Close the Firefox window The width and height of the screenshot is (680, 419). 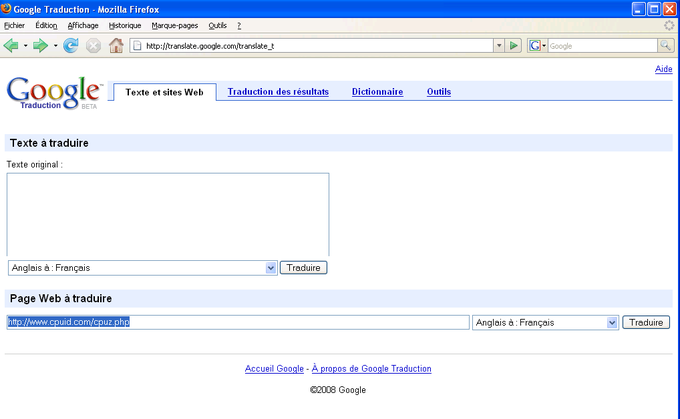pos(670,9)
